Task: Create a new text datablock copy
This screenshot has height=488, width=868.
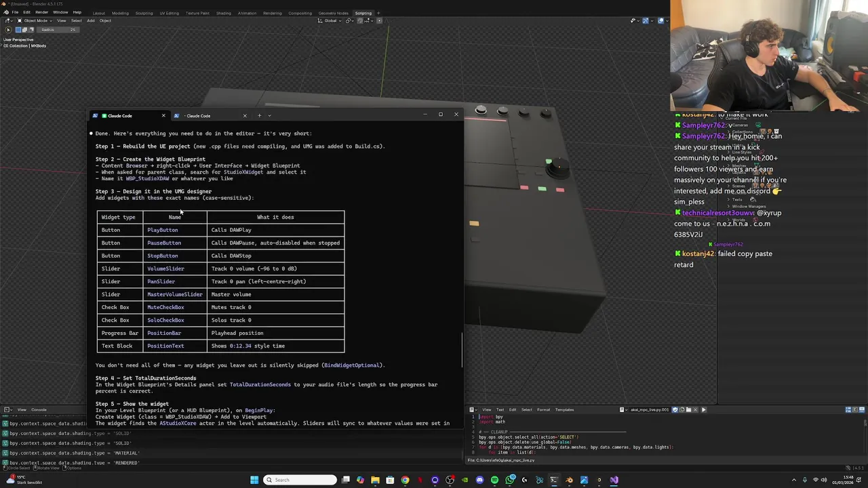Action: pyautogui.click(x=682, y=409)
